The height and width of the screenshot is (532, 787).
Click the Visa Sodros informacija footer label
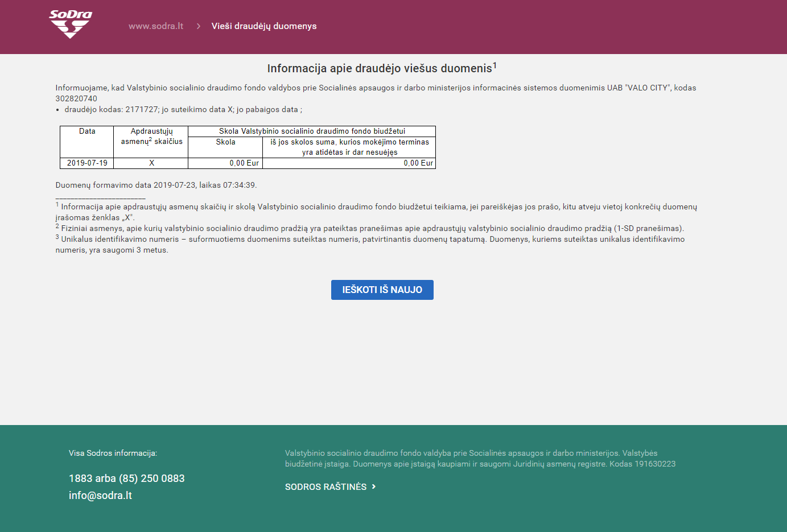[x=113, y=453]
